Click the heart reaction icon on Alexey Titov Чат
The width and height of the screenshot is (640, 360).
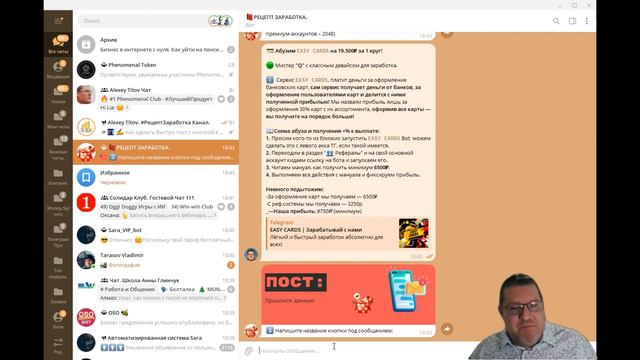point(221,99)
